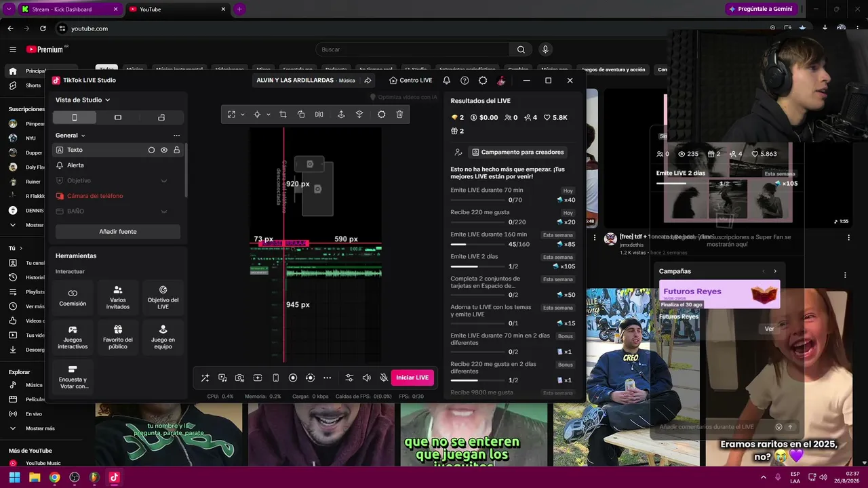Click the bring layer forward icon
Screen dimensions: 868x488
click(341, 115)
